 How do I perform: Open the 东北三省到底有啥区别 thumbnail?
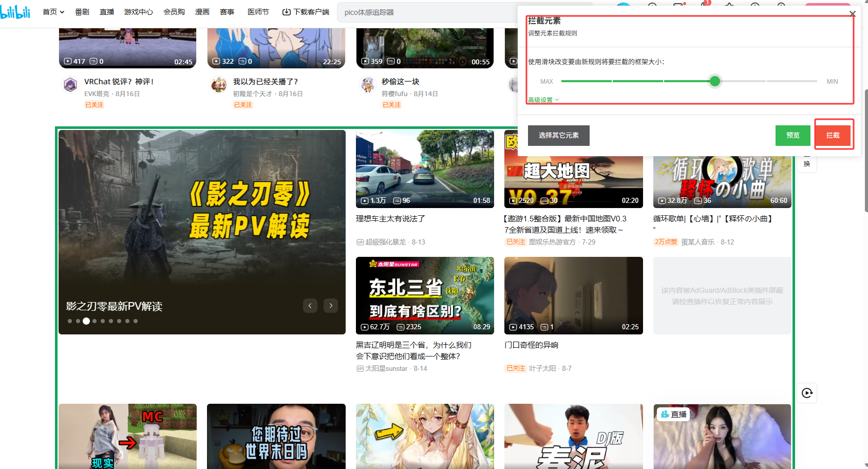tap(425, 295)
